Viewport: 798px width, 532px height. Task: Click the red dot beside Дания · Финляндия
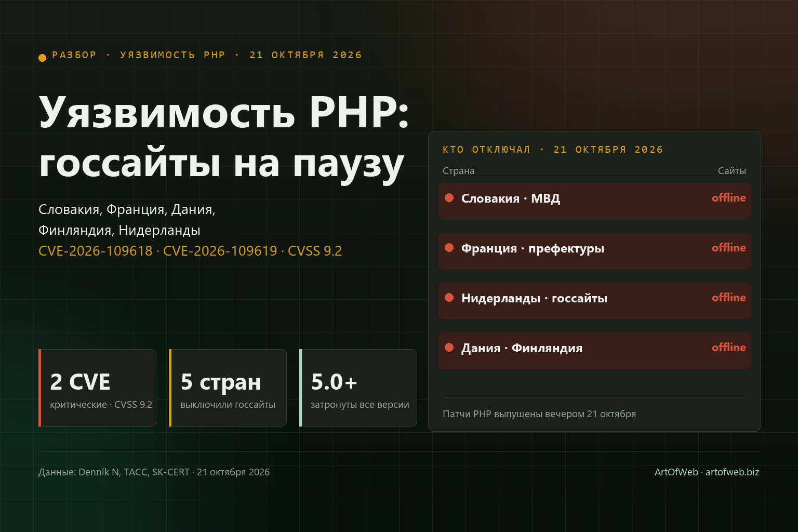(x=449, y=348)
